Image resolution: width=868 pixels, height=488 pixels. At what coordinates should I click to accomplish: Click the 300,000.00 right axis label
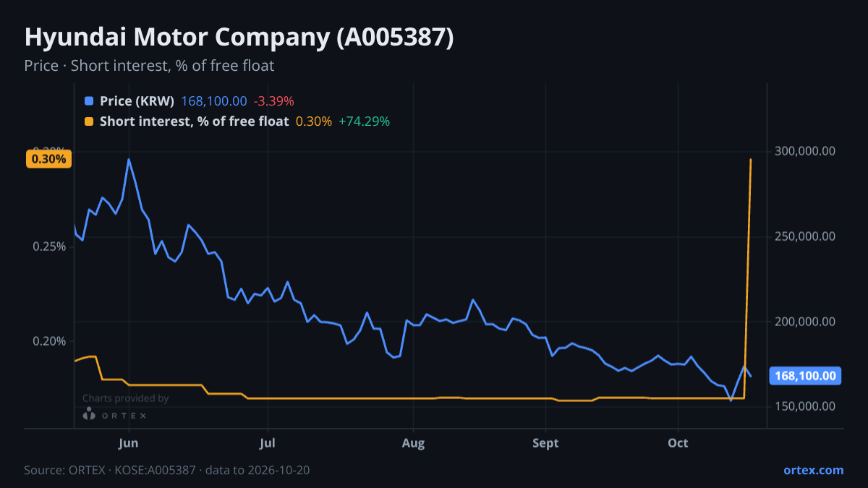click(x=806, y=151)
